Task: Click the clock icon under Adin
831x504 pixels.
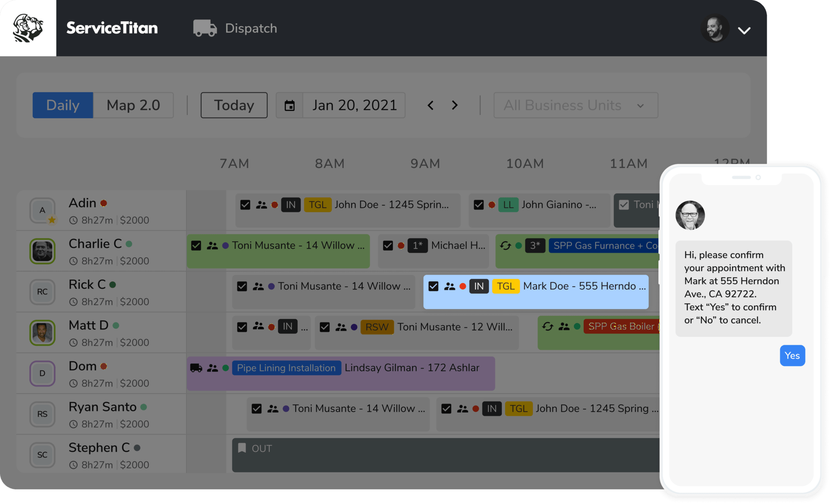Action: pyautogui.click(x=73, y=221)
